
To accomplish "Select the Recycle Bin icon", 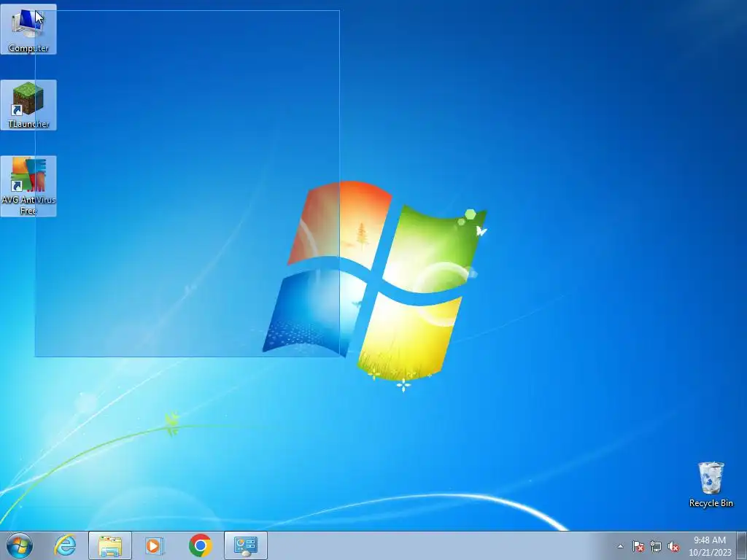I will pyautogui.click(x=711, y=484).
